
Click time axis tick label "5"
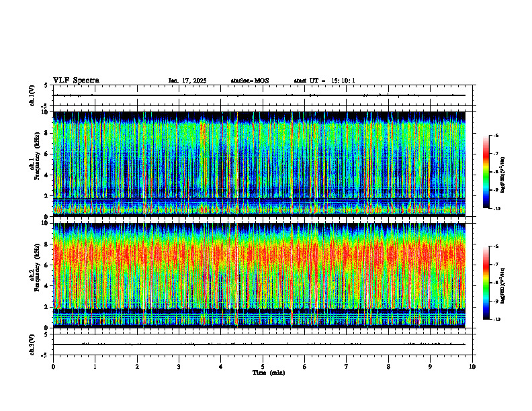tap(263, 367)
